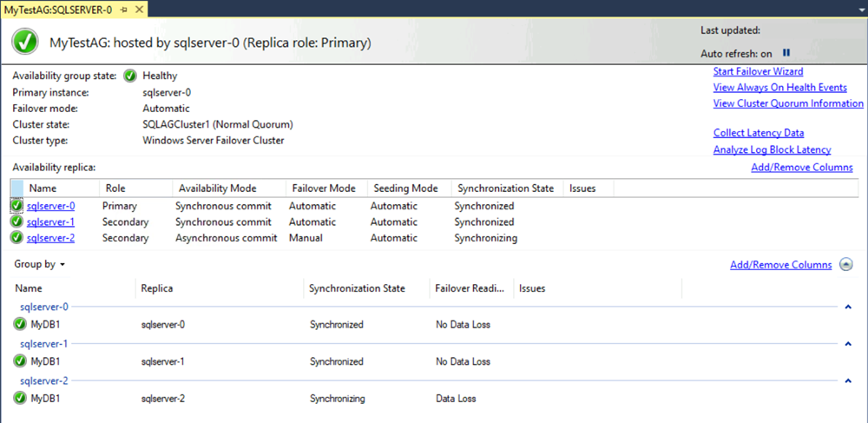Click the status icon beside sqlserver-0 replica
Image resolution: width=868 pixels, height=423 pixels.
tap(17, 207)
